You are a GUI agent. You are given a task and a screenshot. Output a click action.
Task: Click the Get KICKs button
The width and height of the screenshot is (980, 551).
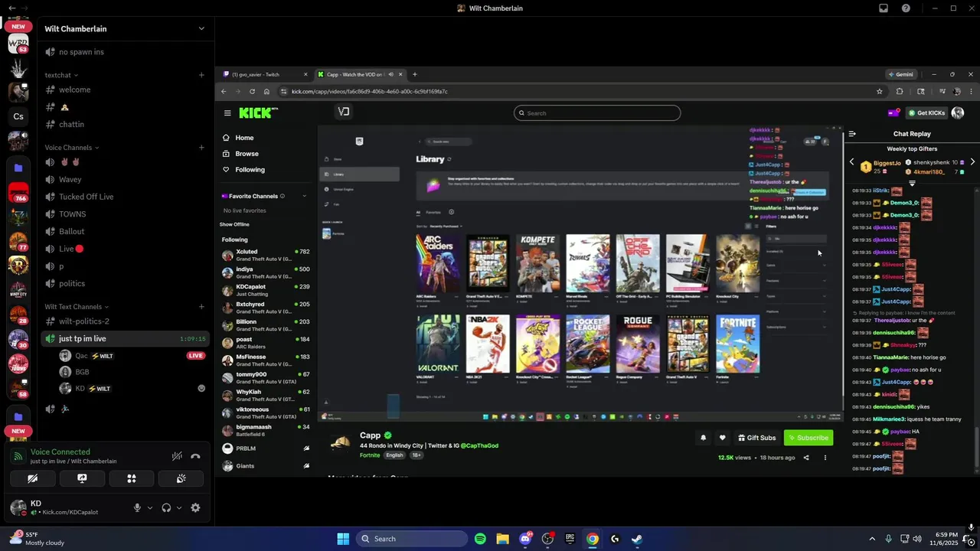(927, 113)
